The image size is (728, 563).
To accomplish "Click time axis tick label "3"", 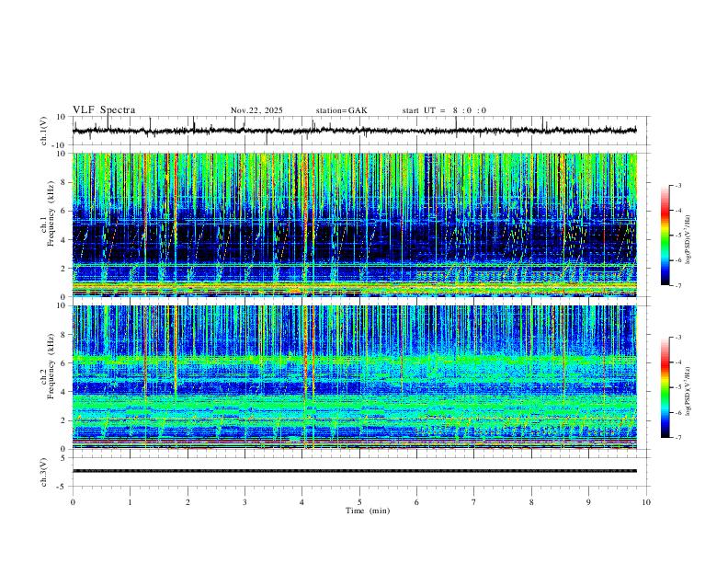I will 245,502.
